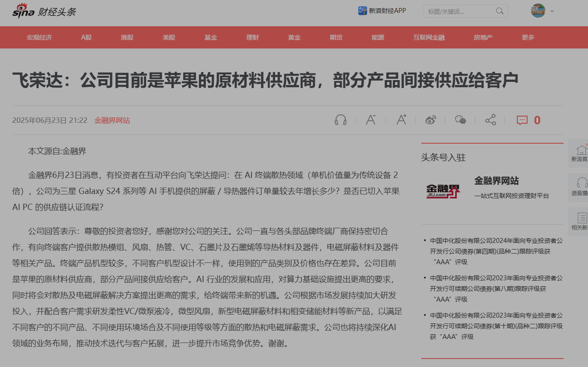Expand the 更多 nav menu
Image resolution: width=588 pixels, height=367 pixels.
[528, 37]
